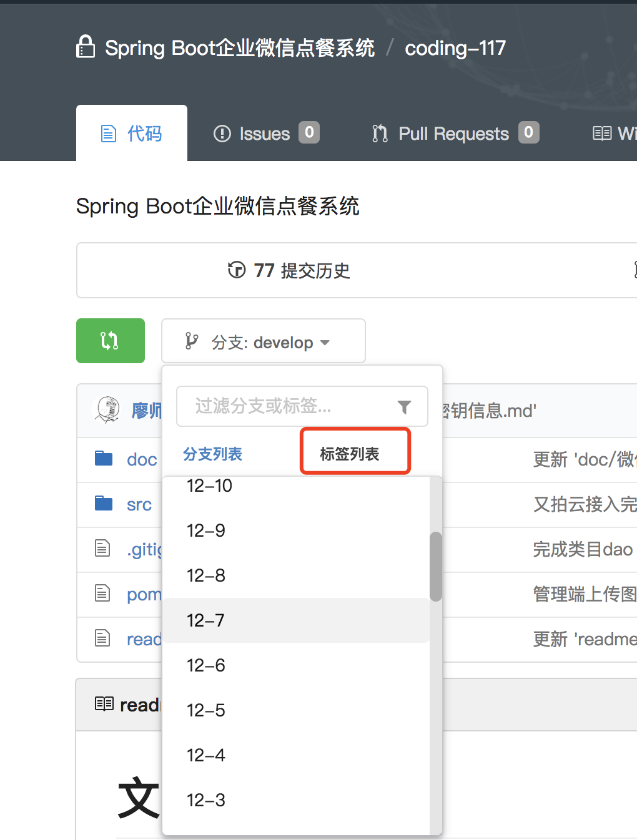Open the pom file link
The width and height of the screenshot is (637, 840).
144,595
